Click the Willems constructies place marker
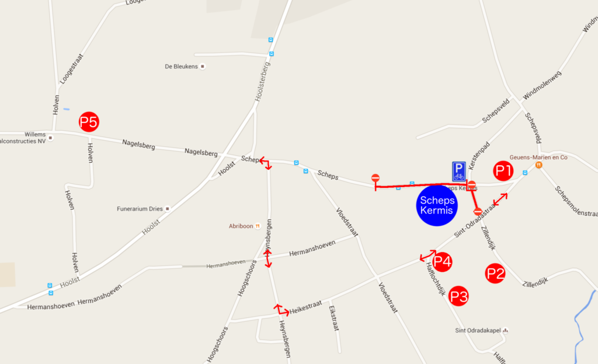Screen dimensions: 598x364 click(50, 138)
